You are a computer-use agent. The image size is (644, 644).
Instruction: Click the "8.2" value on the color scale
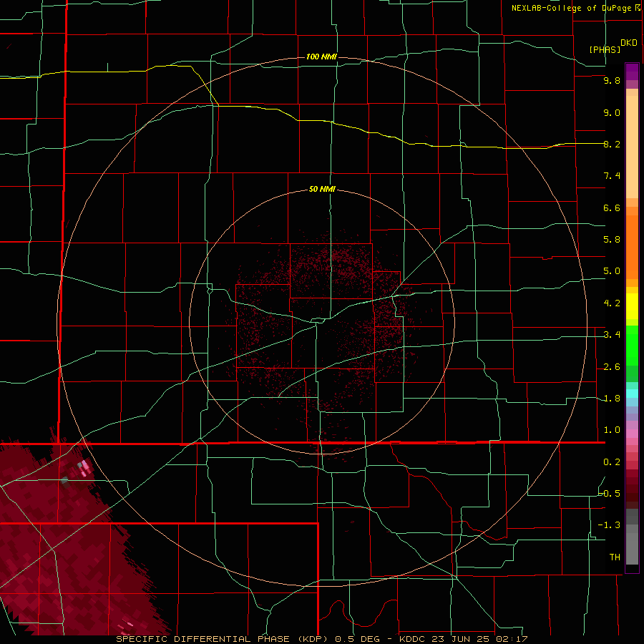(612, 144)
